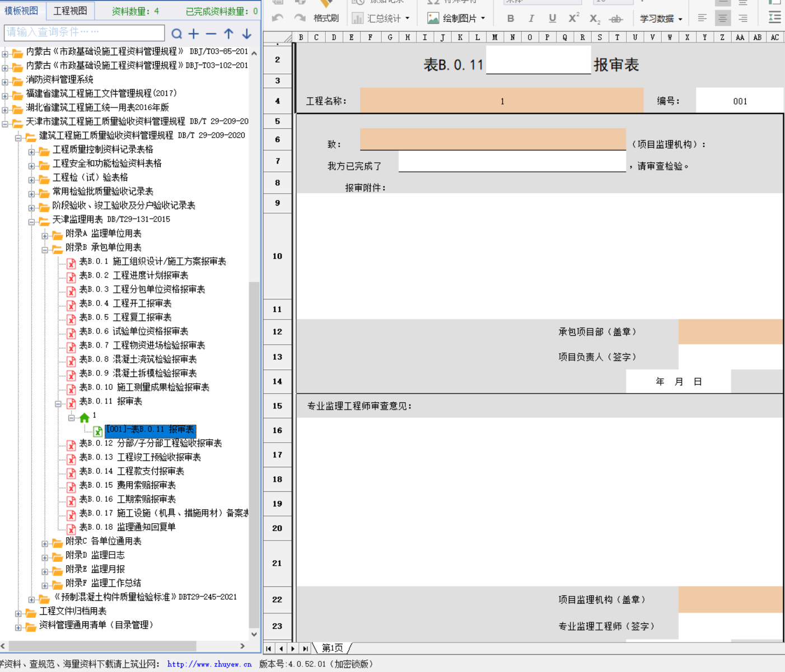Image resolution: width=785 pixels, height=672 pixels.
Task: Toggle strikethrough formatting
Action: click(x=616, y=19)
